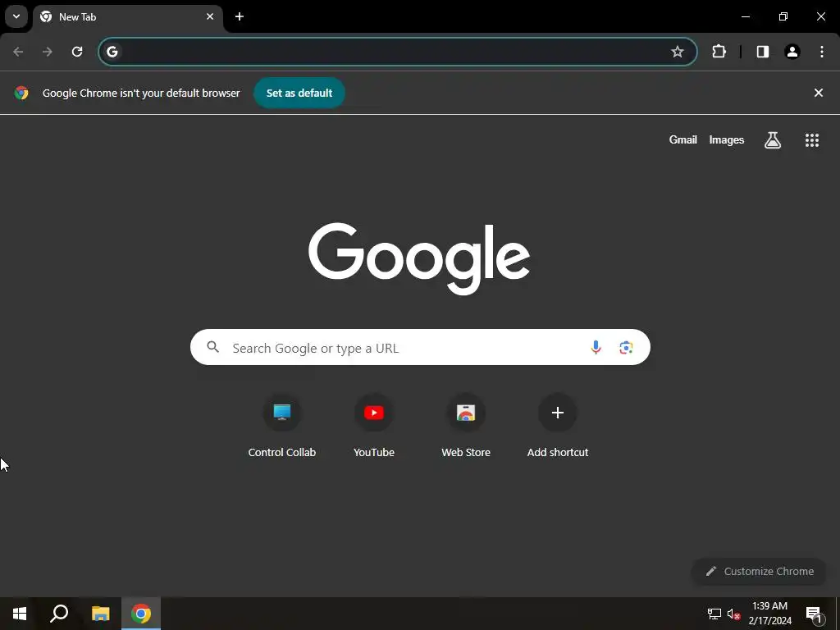Screen dimensions: 840x630
Task: Restore down the Chrome window
Action: (783, 16)
